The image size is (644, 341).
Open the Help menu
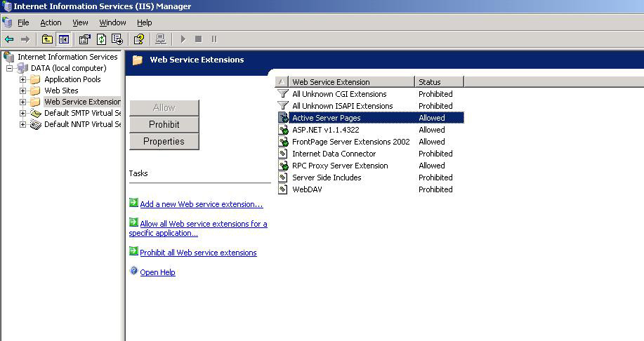pyautogui.click(x=144, y=22)
